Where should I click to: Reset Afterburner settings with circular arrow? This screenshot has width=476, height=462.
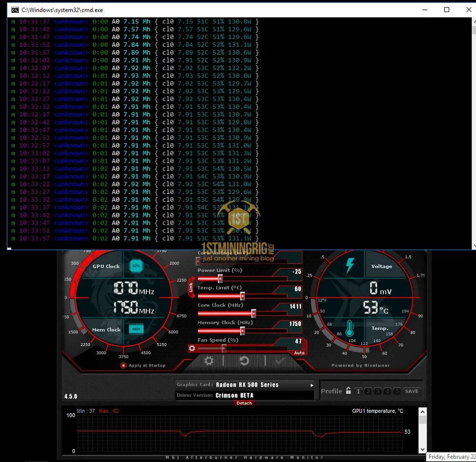click(x=245, y=361)
